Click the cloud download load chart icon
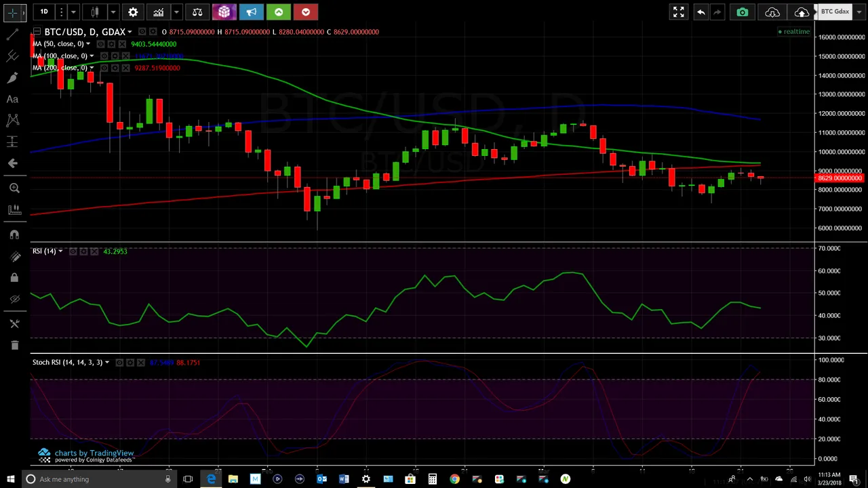868x488 pixels. click(x=772, y=12)
